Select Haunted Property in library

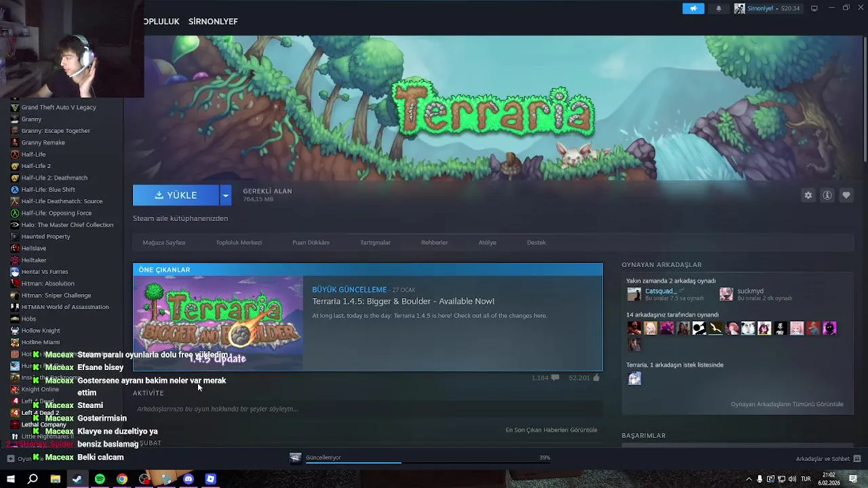click(45, 237)
